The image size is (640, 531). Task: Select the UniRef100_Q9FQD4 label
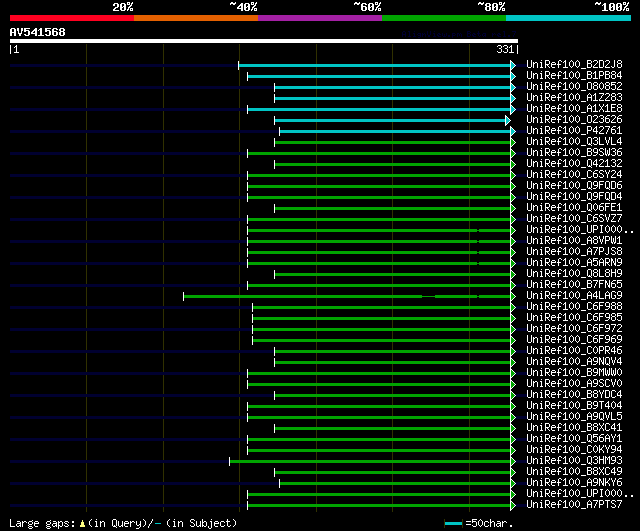(x=574, y=197)
